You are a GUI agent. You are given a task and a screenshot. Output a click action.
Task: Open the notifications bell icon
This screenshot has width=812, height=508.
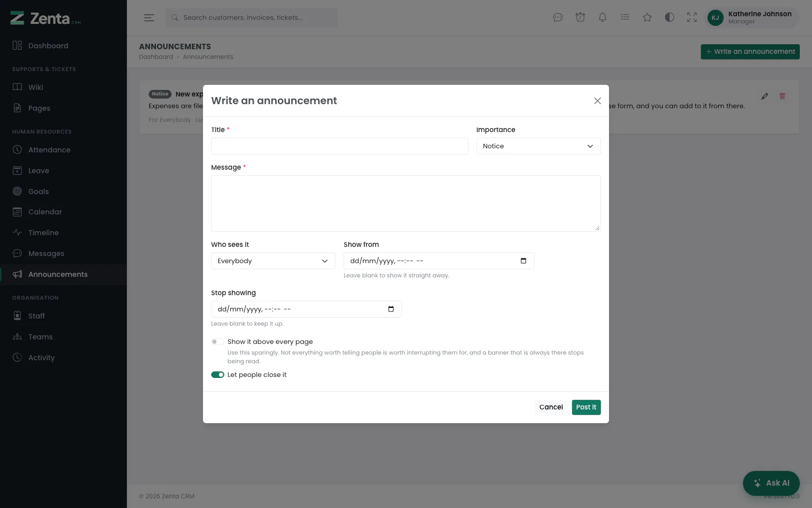pos(602,18)
